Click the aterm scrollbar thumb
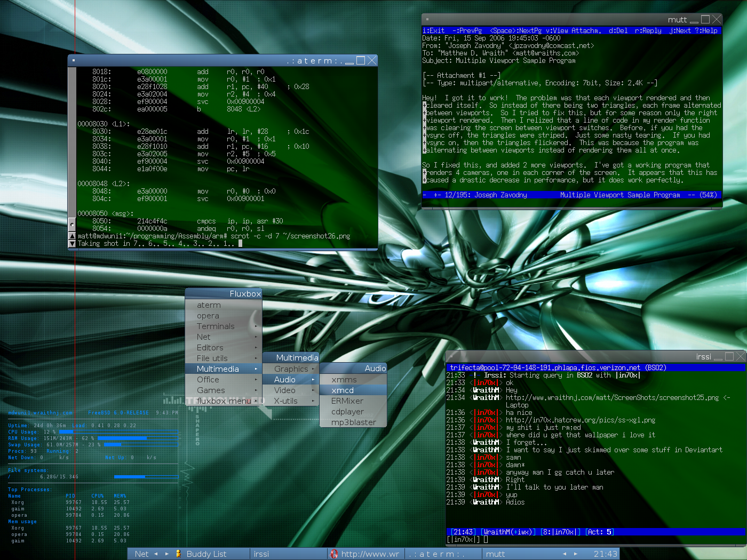This screenshot has height=560, width=747. [x=72, y=224]
